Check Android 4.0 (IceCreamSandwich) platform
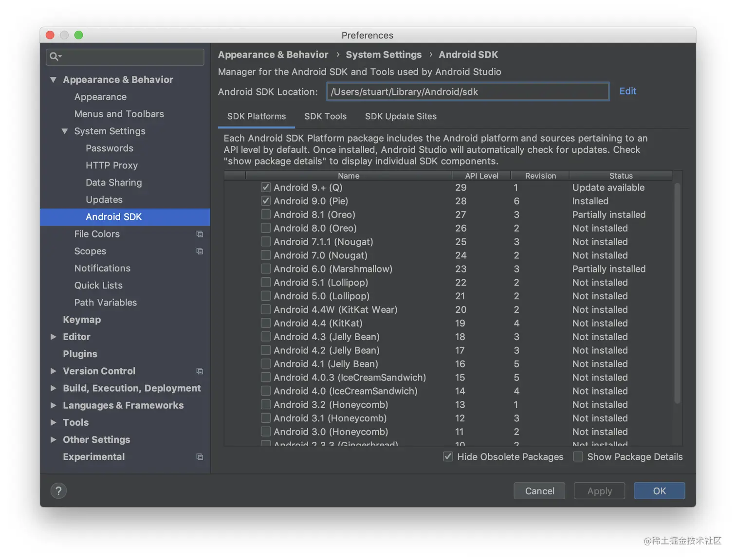 266,391
